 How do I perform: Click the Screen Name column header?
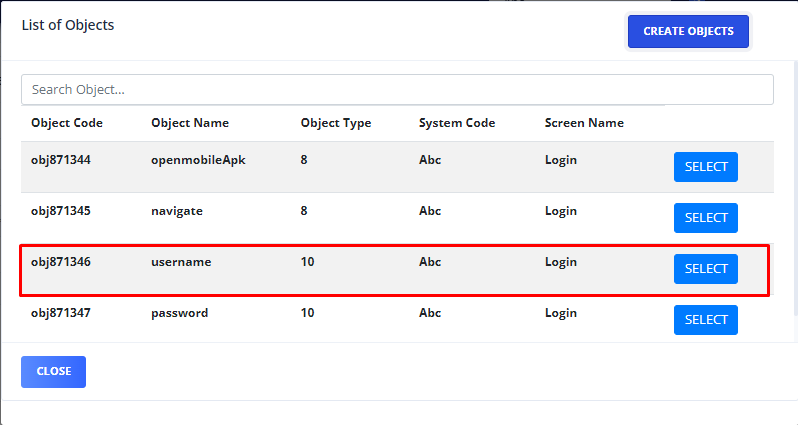click(584, 123)
